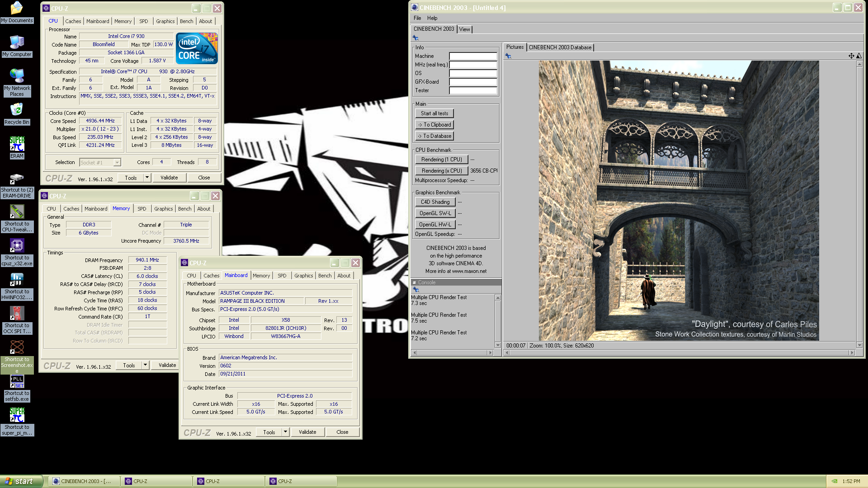Open Tools dropdown arrow in Memory window
Image resolution: width=868 pixels, height=488 pixels.
[145, 365]
